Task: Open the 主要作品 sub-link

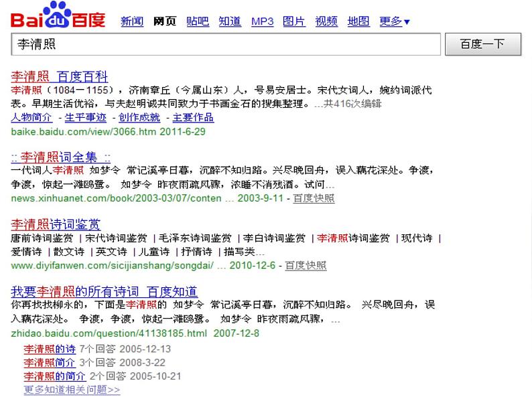Action: pos(193,118)
